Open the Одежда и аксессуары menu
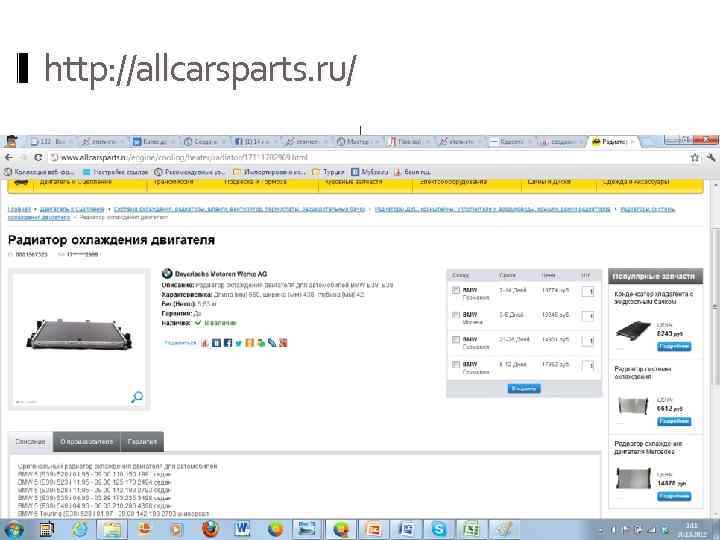The width and height of the screenshot is (720, 540). 636,182
